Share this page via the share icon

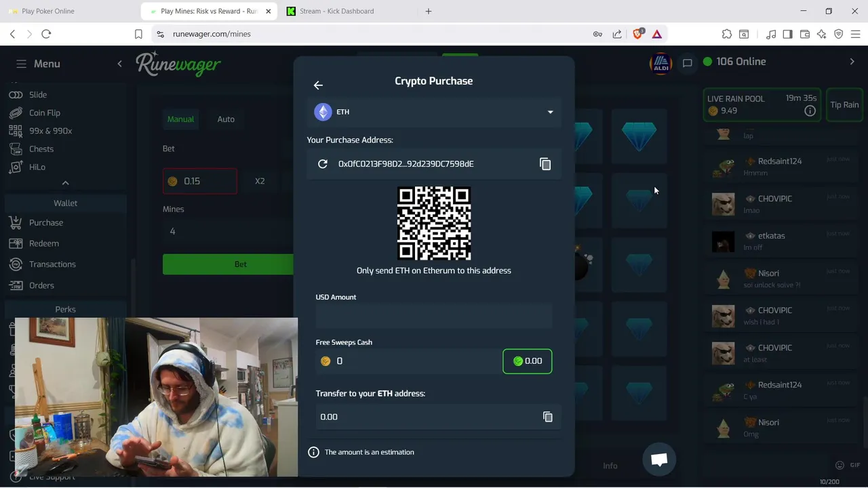617,34
